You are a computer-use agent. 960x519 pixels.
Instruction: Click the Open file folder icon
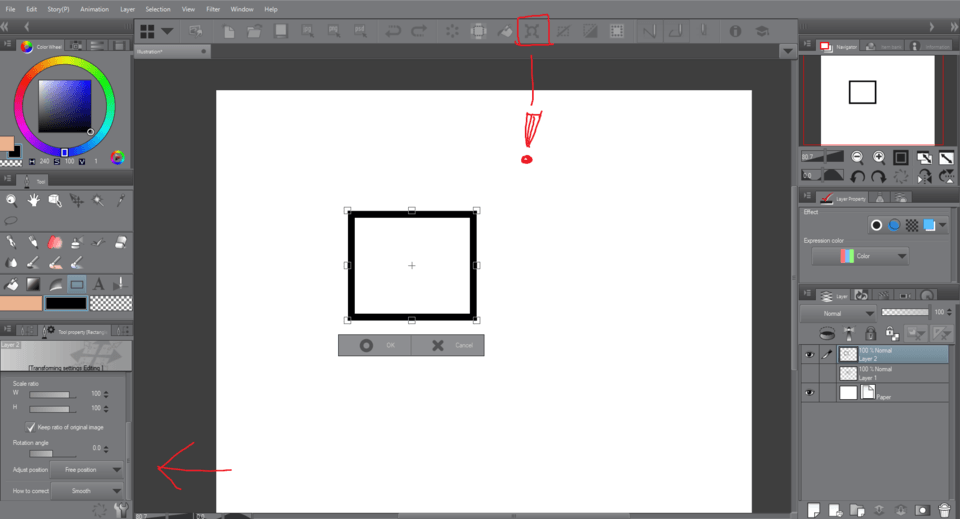point(254,31)
